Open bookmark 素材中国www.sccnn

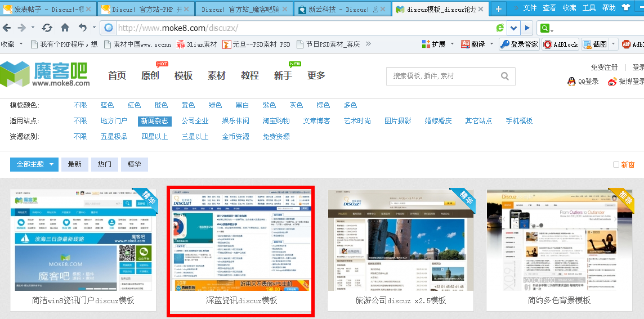(x=137, y=44)
